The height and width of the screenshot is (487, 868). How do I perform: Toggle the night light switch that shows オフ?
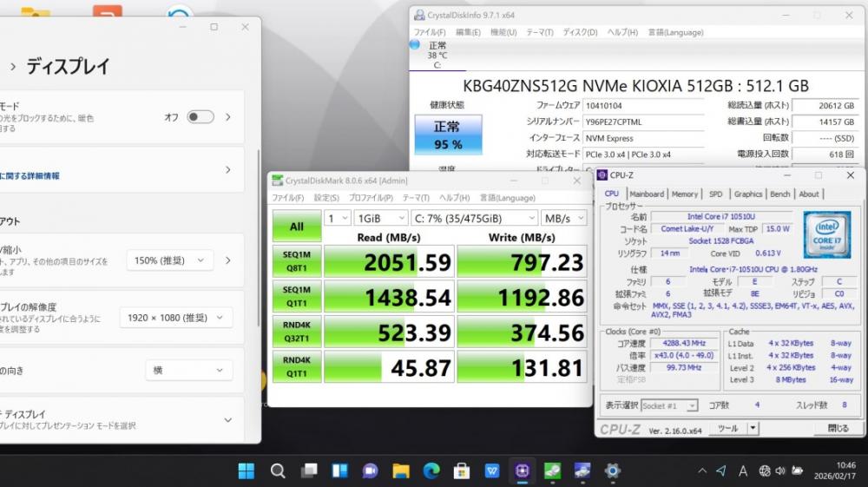coord(200,116)
